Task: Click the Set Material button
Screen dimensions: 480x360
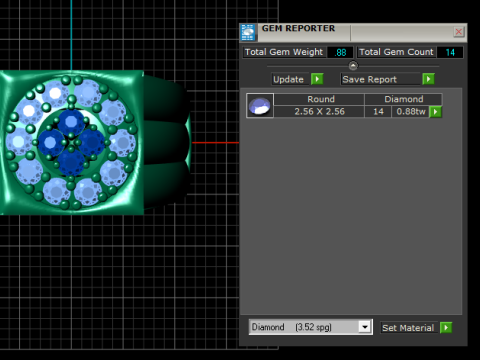Action: (x=408, y=328)
